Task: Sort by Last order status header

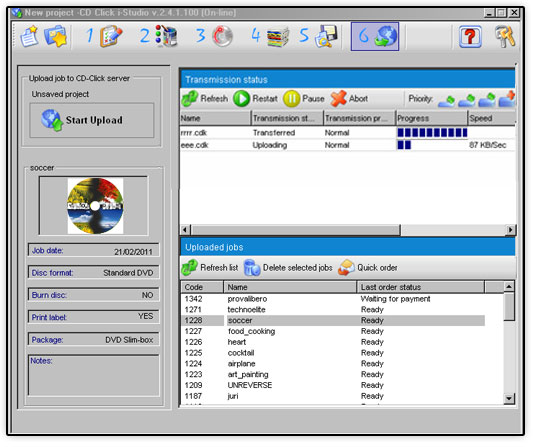Action: coord(421,288)
